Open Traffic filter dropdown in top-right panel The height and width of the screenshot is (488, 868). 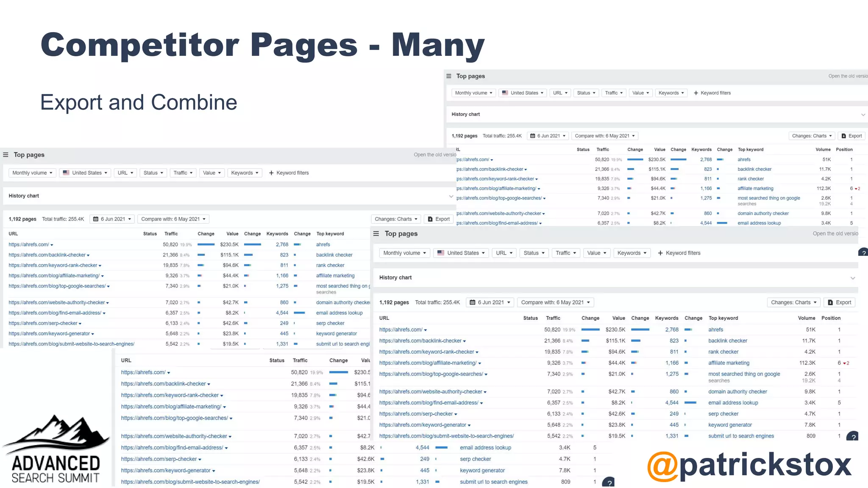(613, 93)
